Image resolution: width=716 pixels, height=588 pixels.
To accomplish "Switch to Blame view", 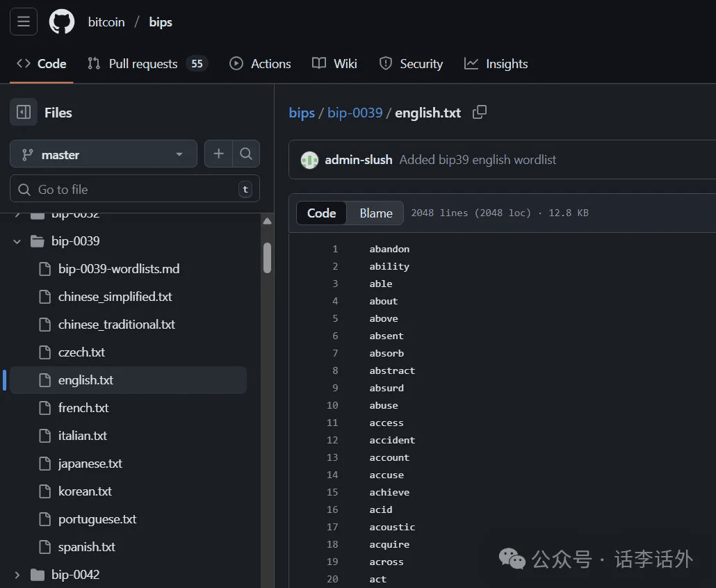I will click(375, 213).
